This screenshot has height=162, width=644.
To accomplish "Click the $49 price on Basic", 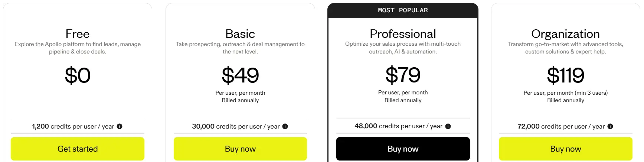I will click(x=240, y=75).
